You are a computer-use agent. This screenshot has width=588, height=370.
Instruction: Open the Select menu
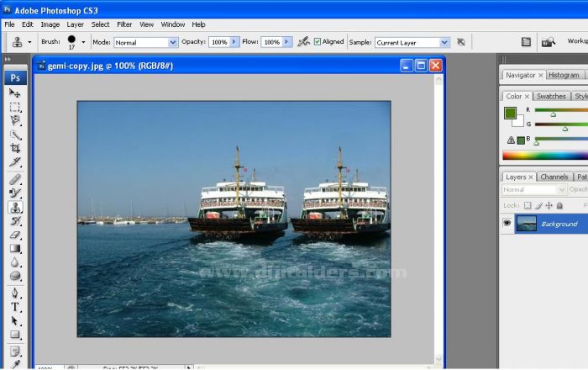point(100,24)
